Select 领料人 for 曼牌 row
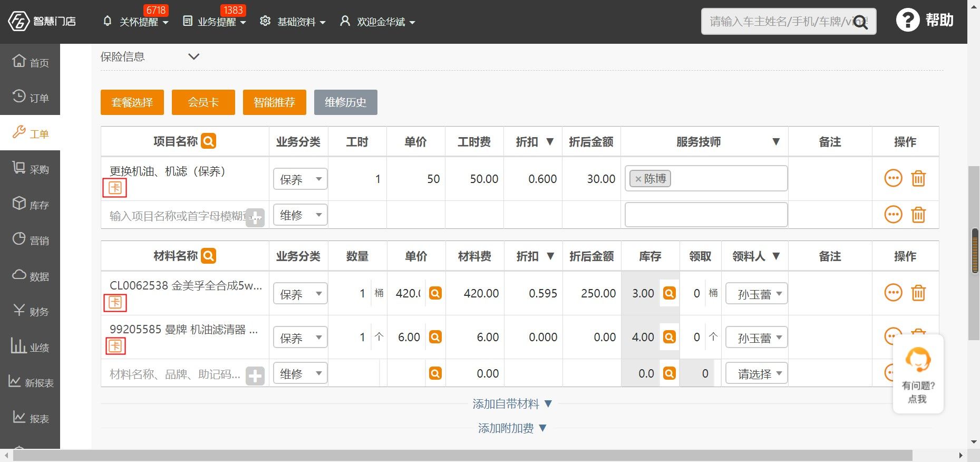The height and width of the screenshot is (462, 980). tap(756, 337)
